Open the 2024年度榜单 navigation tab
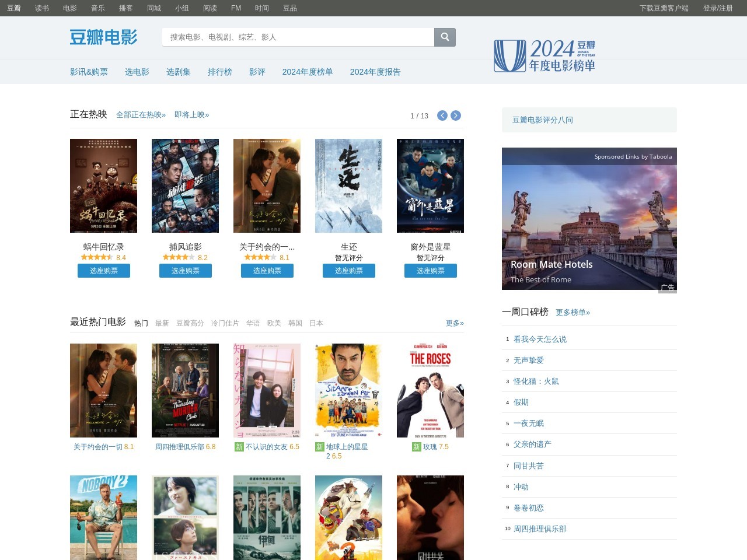 tap(308, 72)
